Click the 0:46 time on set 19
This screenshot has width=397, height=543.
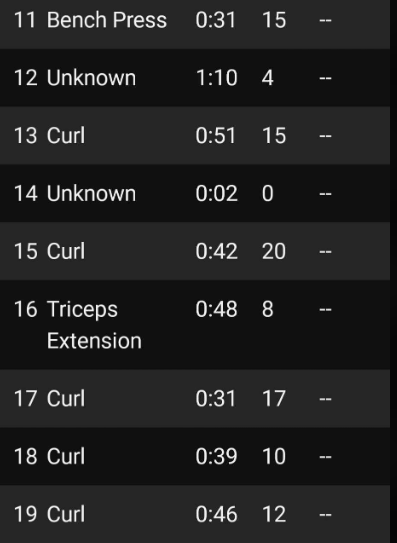(x=216, y=514)
